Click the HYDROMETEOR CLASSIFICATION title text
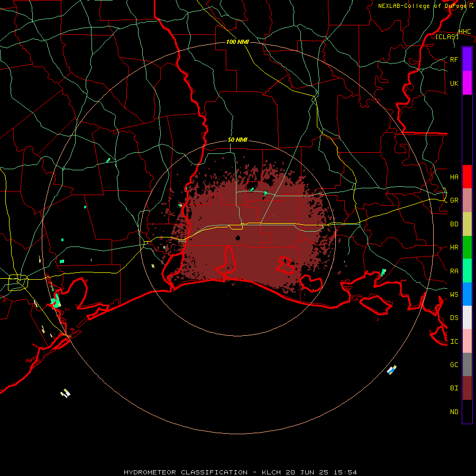The height and width of the screenshot is (476, 476). [186, 472]
